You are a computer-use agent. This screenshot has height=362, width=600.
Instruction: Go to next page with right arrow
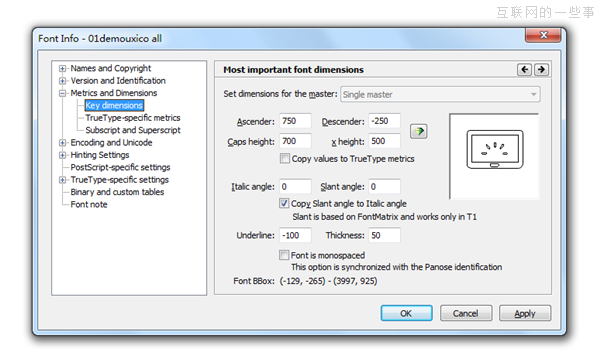pos(541,70)
